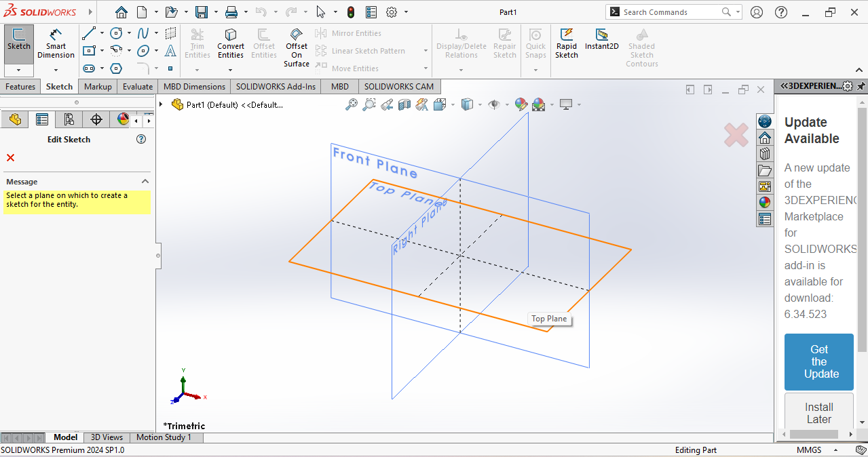This screenshot has height=457, width=868.
Task: Open the Edit Sketch help icon
Action: click(141, 139)
